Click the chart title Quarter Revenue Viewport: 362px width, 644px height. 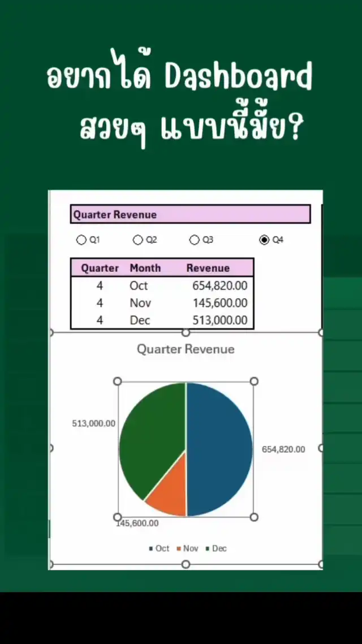point(186,349)
